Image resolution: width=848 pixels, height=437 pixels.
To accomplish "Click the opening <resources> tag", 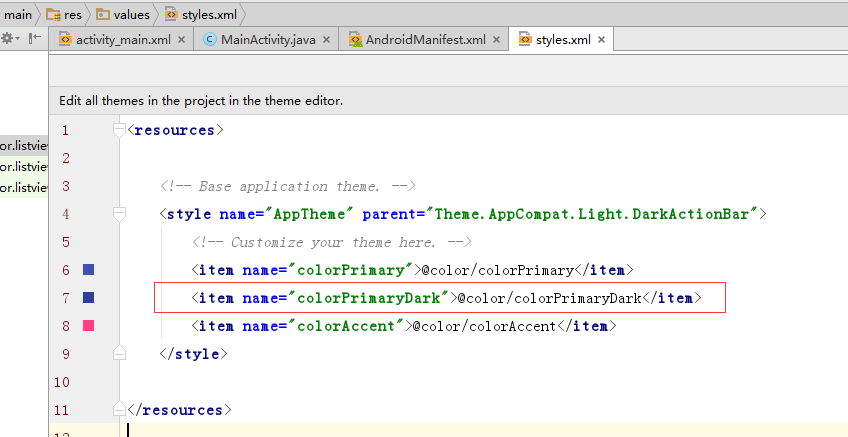I will pyautogui.click(x=175, y=130).
